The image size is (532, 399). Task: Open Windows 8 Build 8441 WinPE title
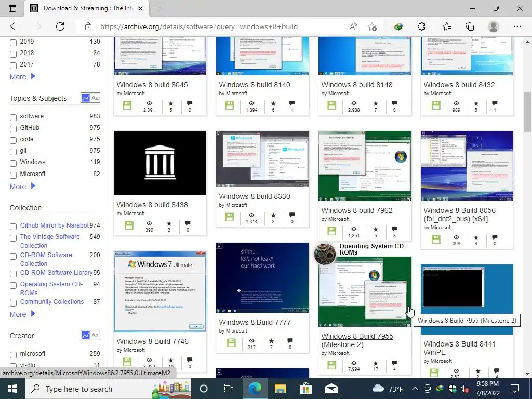click(x=459, y=348)
